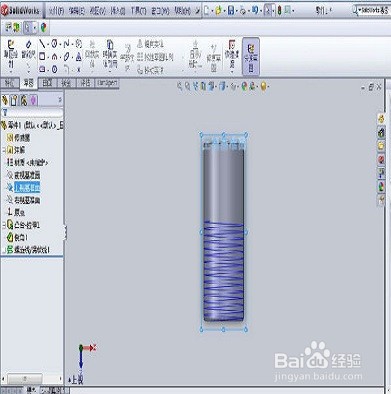Expand the 凸台-拉伸1 feature node
Image resolution: width=391 pixels, height=394 pixels.
click(x=4, y=225)
